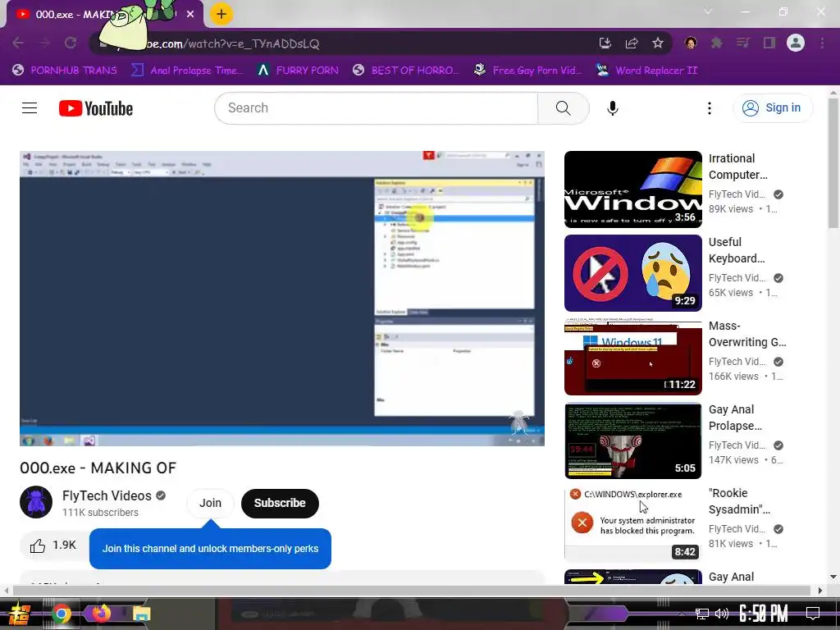
Task: Click the vertical page scrollbar
Action: 833,164
